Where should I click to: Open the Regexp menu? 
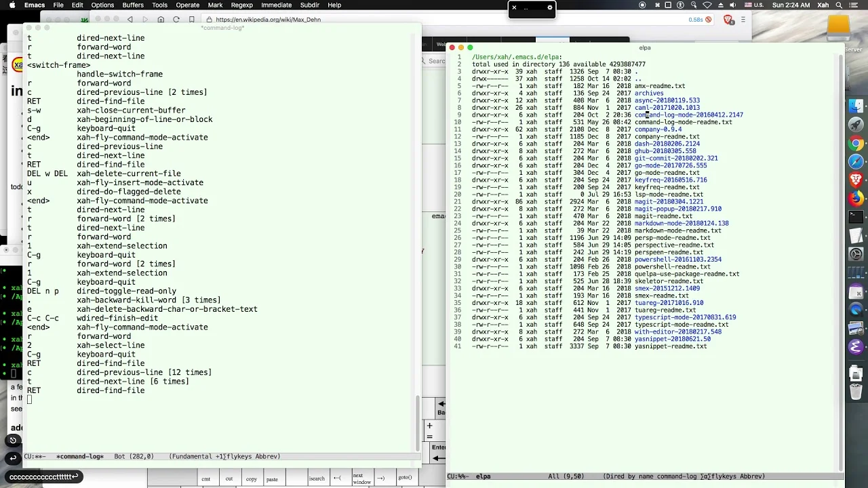242,5
